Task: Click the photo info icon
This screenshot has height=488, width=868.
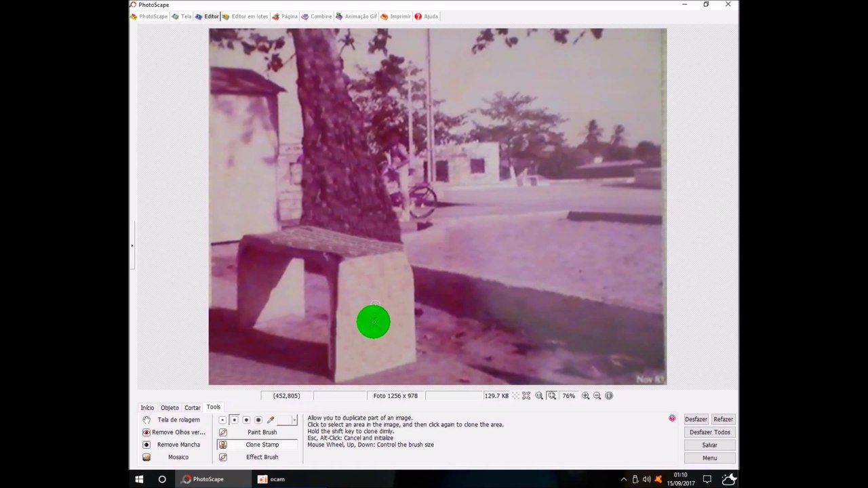Action: tap(609, 396)
